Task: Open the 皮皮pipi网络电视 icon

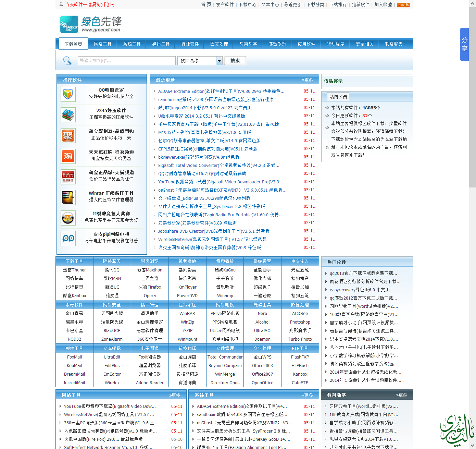Action: pos(68,238)
